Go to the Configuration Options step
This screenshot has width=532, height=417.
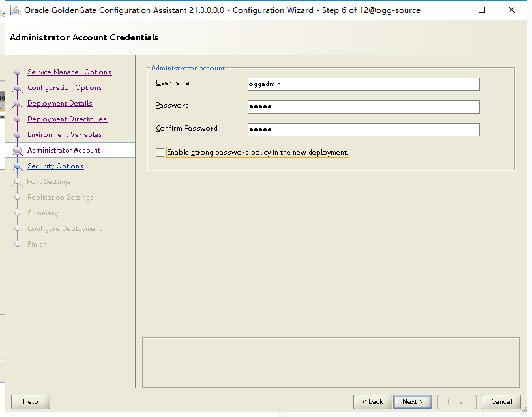pyautogui.click(x=65, y=87)
